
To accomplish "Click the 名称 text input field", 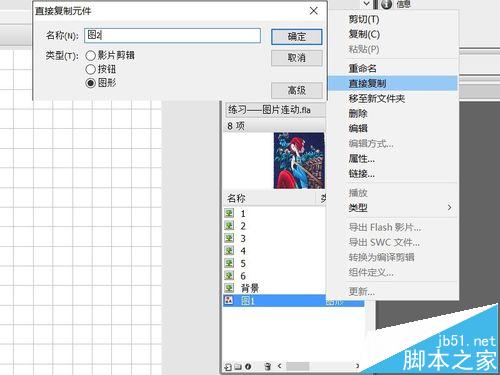I will [172, 35].
